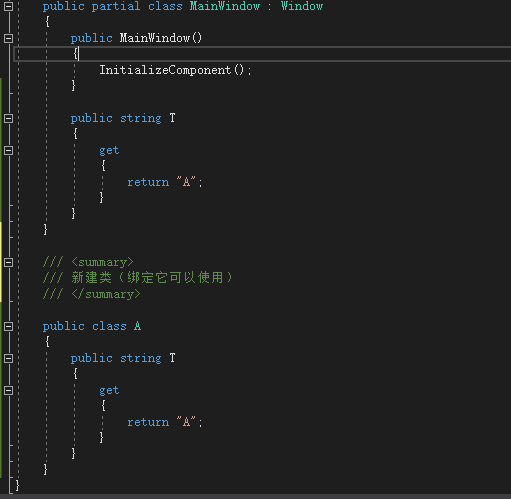Image resolution: width=511 pixels, height=499 pixels.
Task: Click the final closing namespace brace
Action: click(17, 485)
